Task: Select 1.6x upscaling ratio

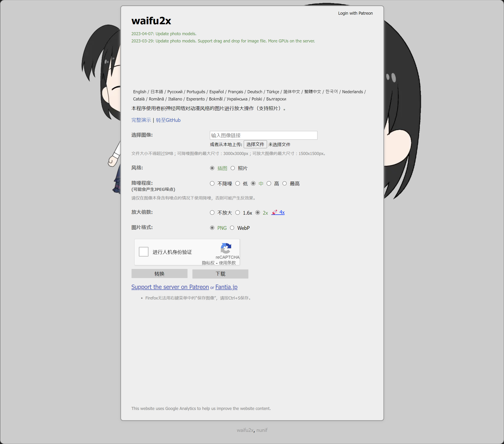Action: point(237,212)
